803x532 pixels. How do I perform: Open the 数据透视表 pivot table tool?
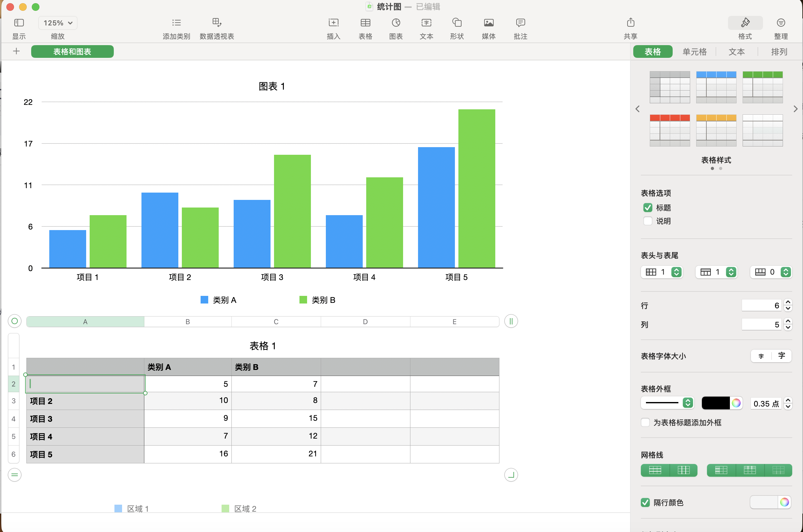pyautogui.click(x=217, y=23)
